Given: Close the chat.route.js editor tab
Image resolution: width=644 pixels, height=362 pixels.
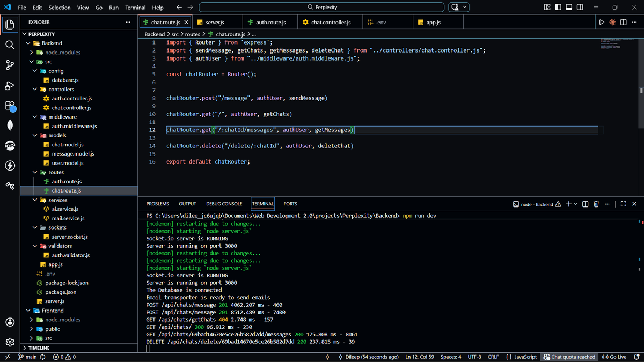Looking at the screenshot, I should 186,23.
